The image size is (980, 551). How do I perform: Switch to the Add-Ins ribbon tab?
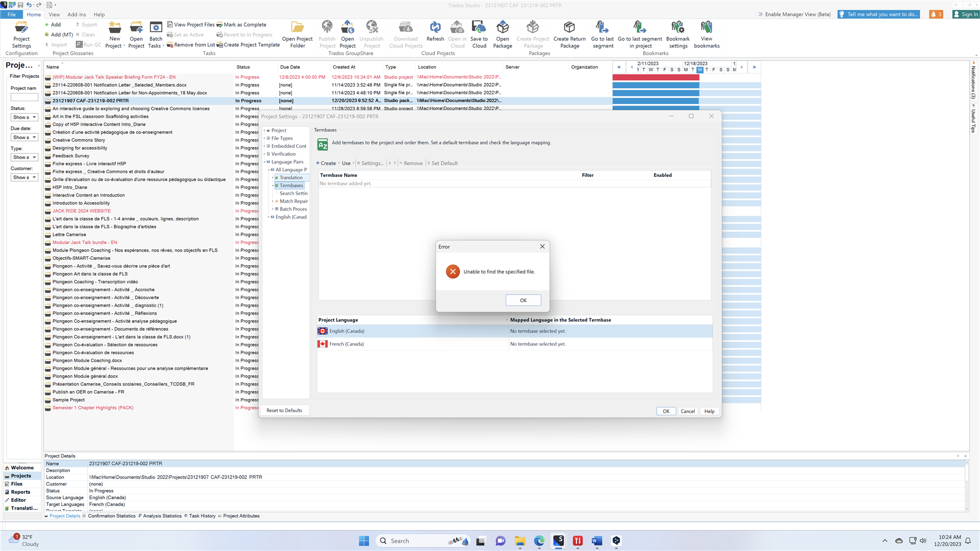point(76,14)
